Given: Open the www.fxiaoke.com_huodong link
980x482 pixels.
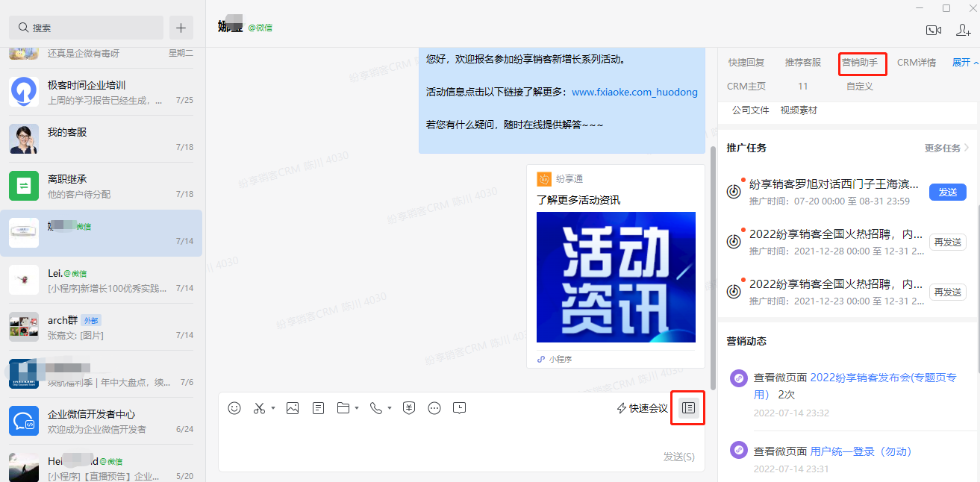Looking at the screenshot, I should click(x=635, y=93).
